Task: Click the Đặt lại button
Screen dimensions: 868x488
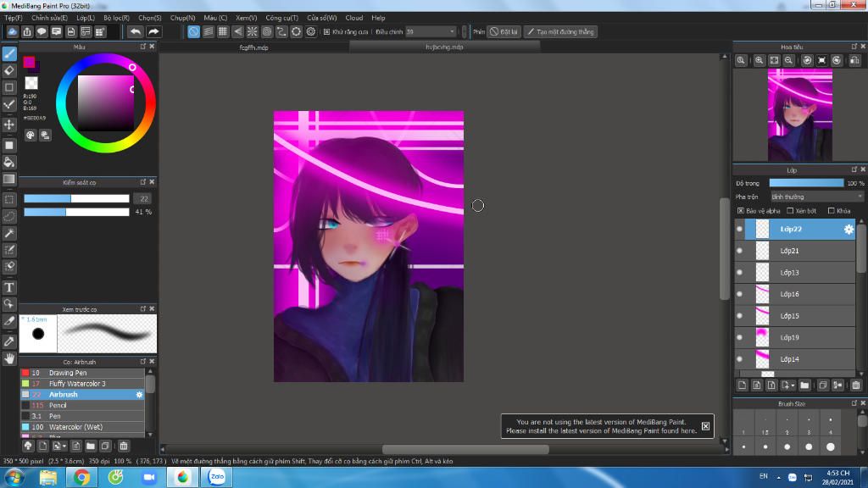Action: tap(504, 32)
